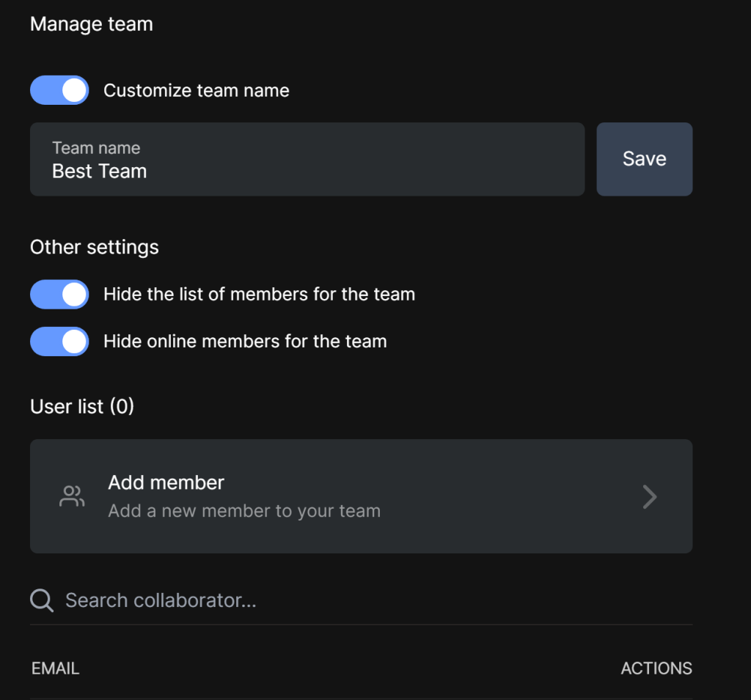
Task: Open the Add member card
Action: point(361,496)
